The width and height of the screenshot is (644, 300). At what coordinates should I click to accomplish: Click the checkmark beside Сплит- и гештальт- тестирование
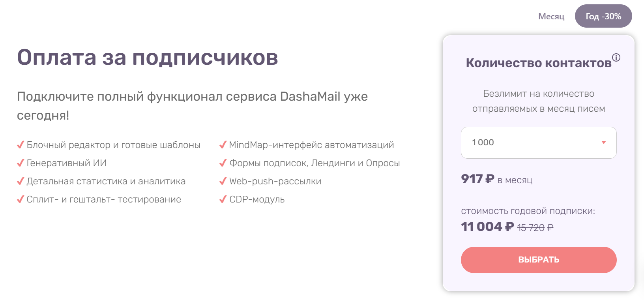[x=20, y=199]
